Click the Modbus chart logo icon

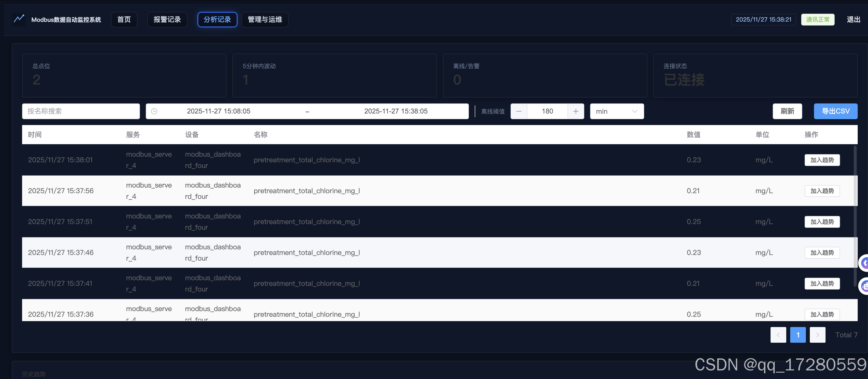tap(19, 19)
